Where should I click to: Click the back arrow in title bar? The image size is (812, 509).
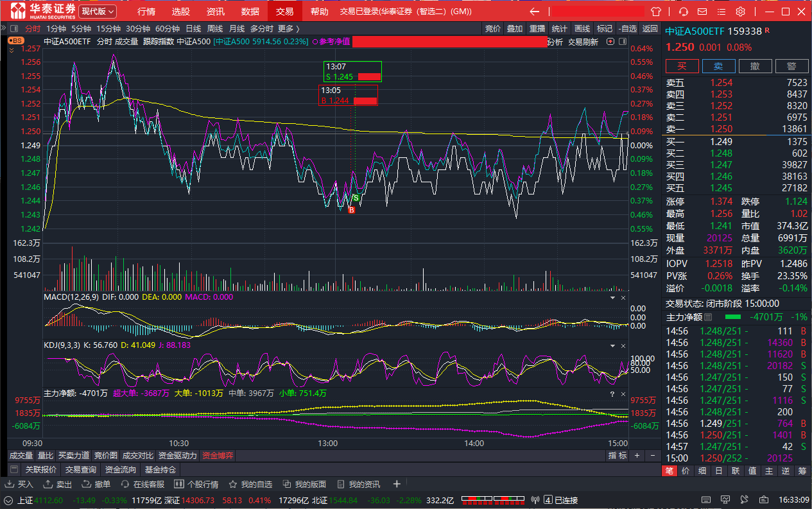pos(534,12)
